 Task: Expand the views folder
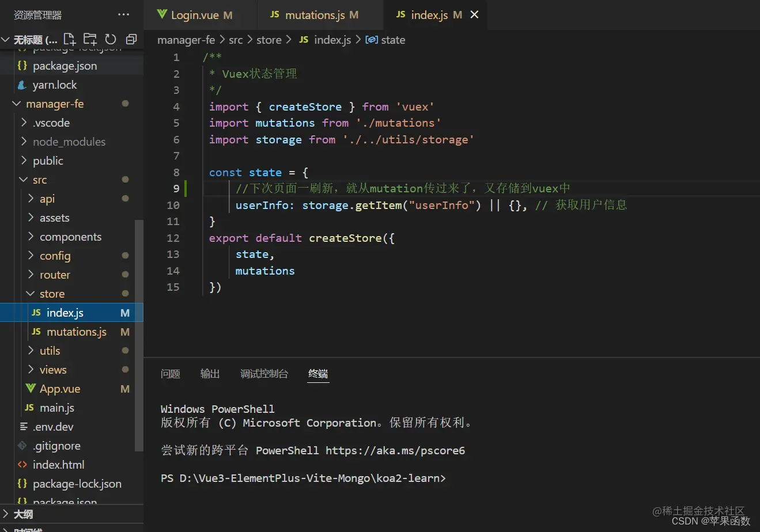click(71, 370)
